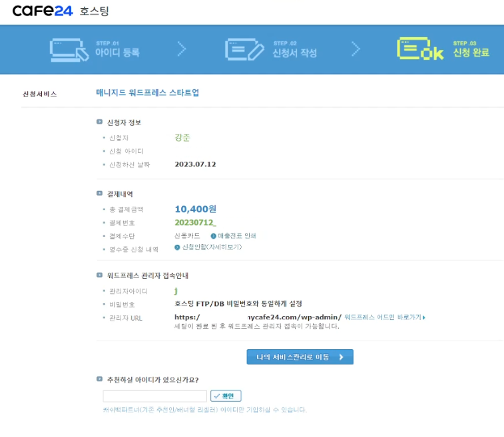
Task: Click the 영수증 신청 내역 label
Action: click(134, 249)
